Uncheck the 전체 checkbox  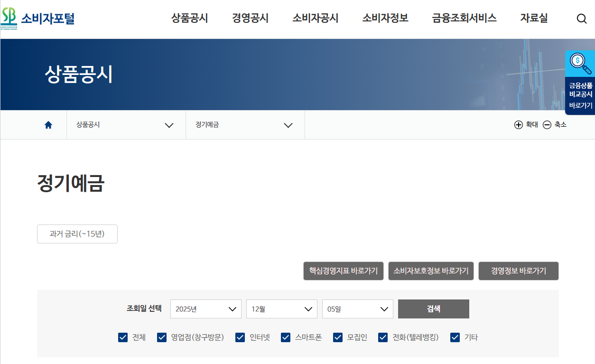coord(122,337)
